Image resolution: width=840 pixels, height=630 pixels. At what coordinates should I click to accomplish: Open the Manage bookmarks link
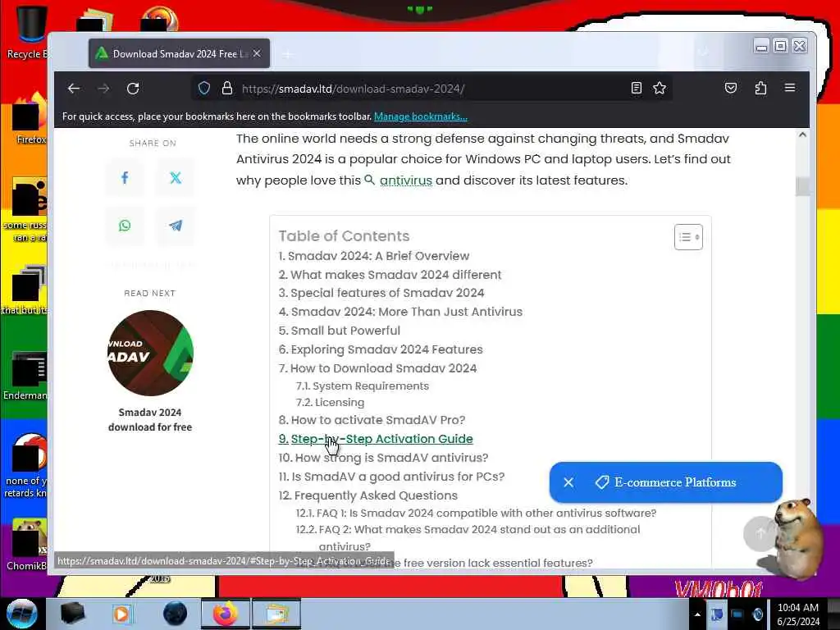coord(421,116)
